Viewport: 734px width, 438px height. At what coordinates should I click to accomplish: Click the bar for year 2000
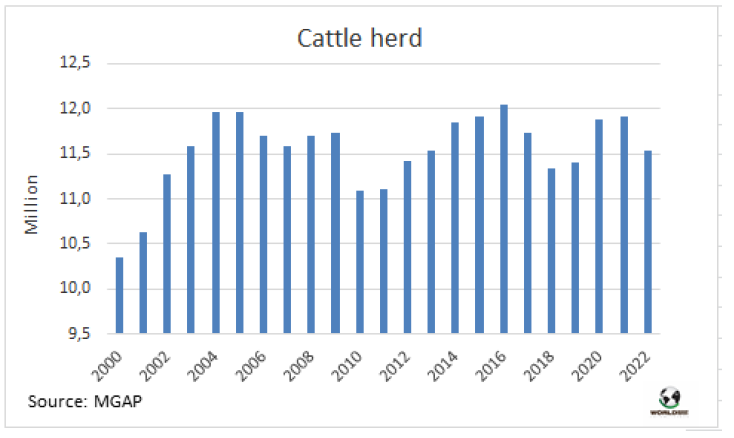(x=119, y=295)
